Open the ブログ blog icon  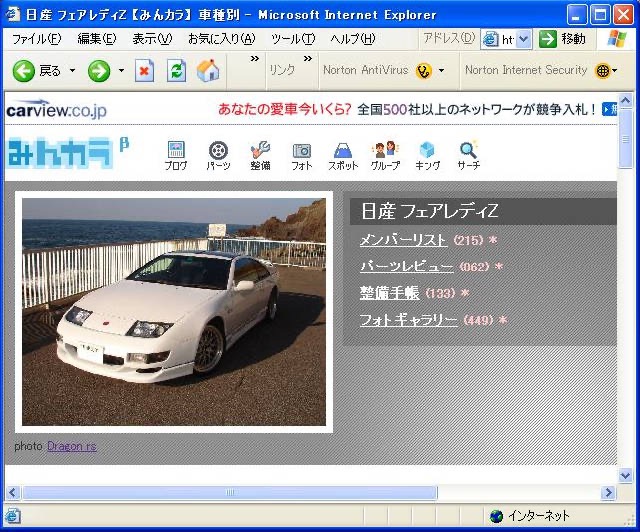176,155
